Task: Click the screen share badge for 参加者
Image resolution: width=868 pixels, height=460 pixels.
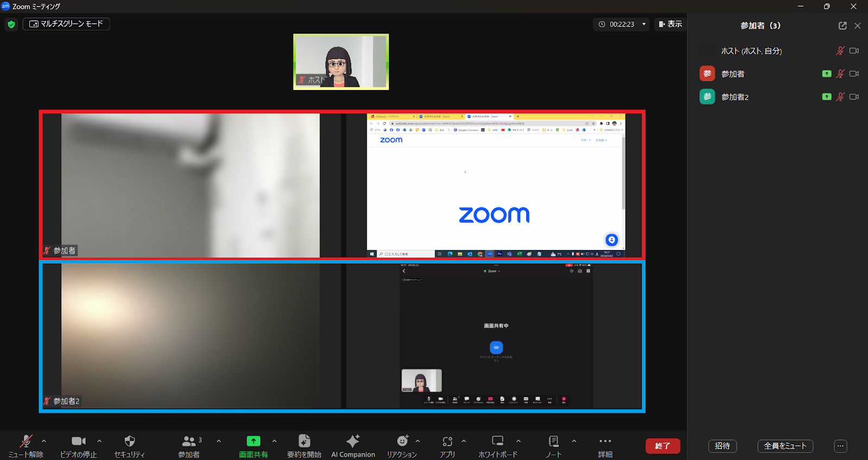Action: [x=827, y=73]
